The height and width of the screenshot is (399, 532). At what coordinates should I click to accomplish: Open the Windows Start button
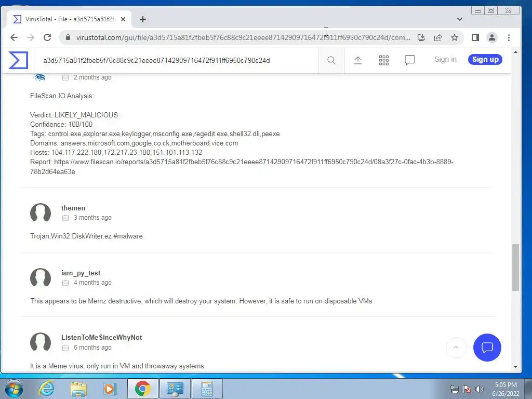(13, 389)
